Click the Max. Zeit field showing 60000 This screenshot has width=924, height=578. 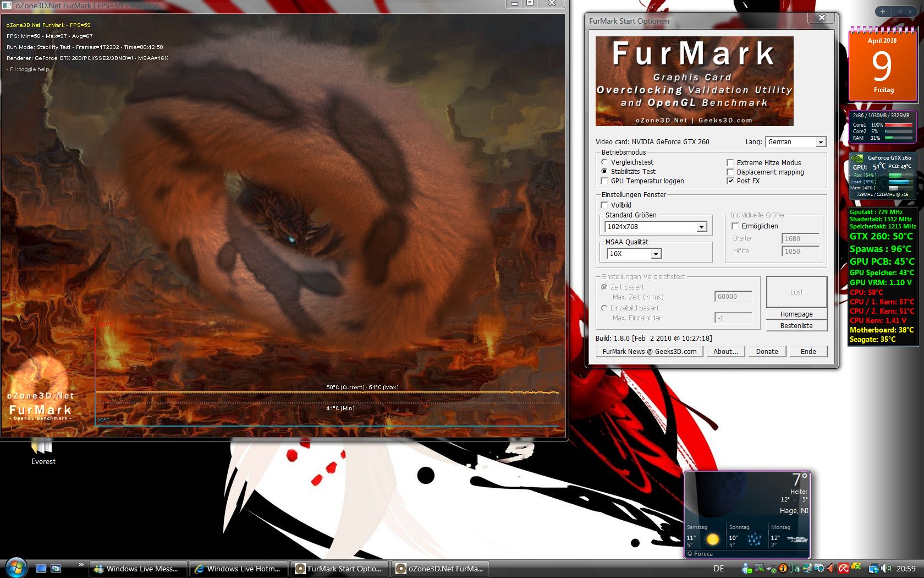click(x=733, y=296)
